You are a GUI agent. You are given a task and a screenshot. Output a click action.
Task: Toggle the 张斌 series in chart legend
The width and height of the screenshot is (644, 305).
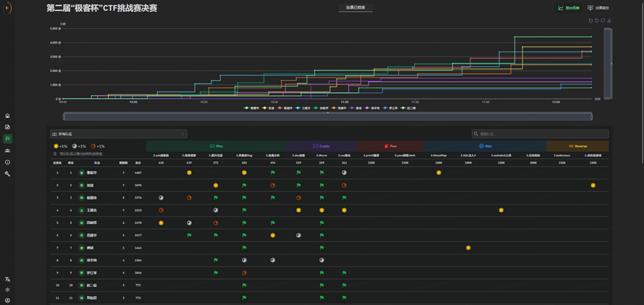coord(268,108)
